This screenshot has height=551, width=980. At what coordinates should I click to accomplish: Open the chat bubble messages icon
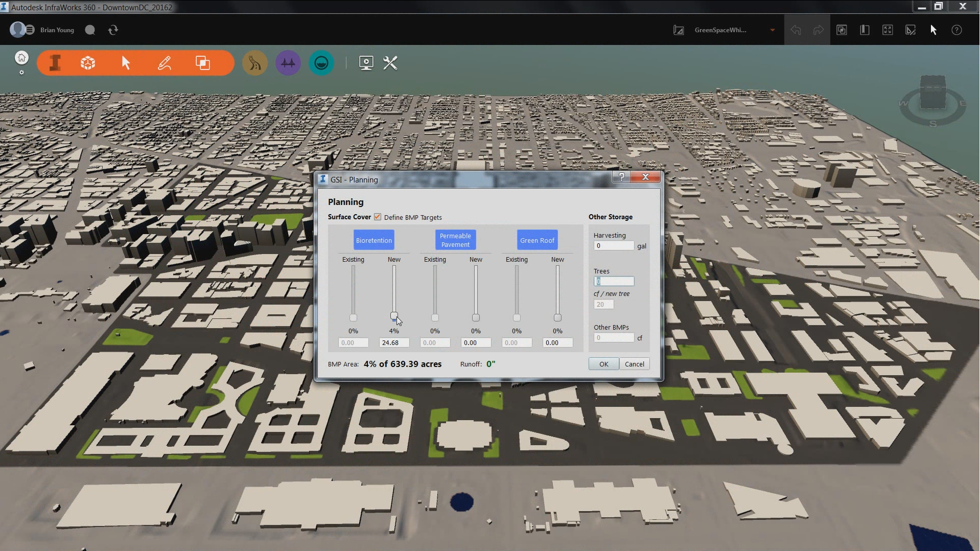click(90, 30)
